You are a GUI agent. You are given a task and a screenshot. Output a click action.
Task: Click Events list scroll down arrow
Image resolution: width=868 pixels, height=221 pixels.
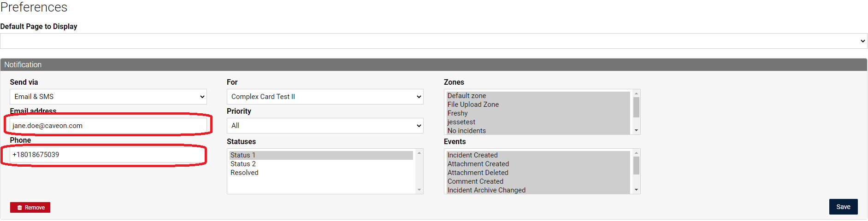[x=636, y=190]
